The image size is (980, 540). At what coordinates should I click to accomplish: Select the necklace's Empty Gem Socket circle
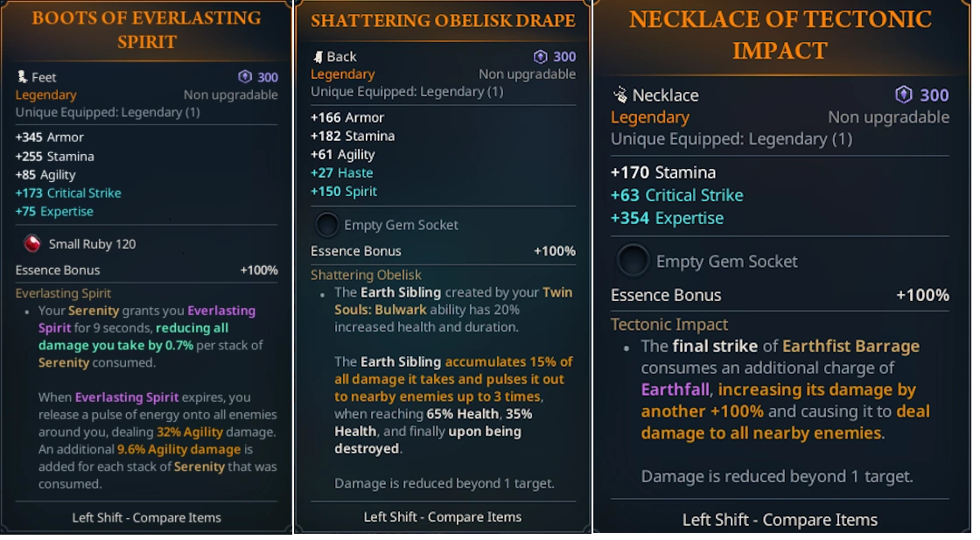click(633, 261)
